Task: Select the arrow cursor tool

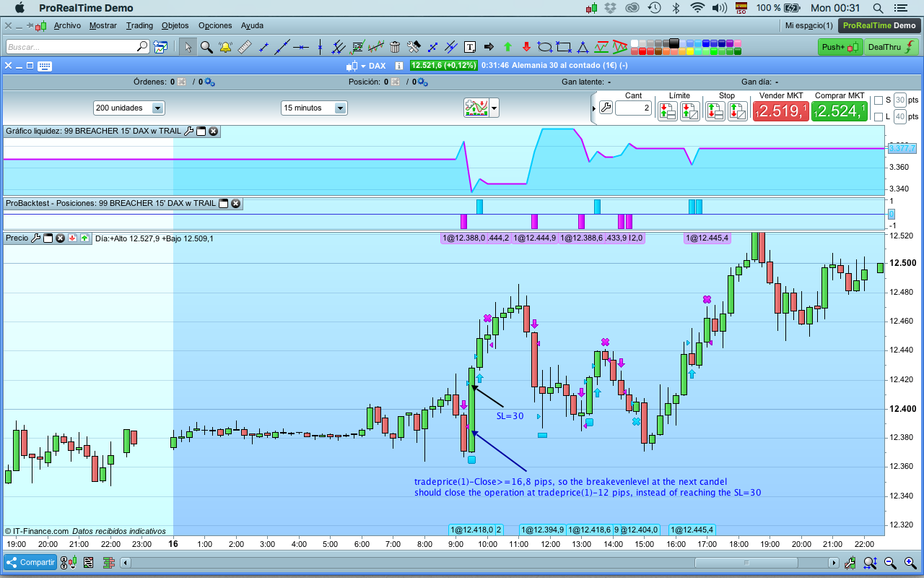Action: [x=188, y=47]
